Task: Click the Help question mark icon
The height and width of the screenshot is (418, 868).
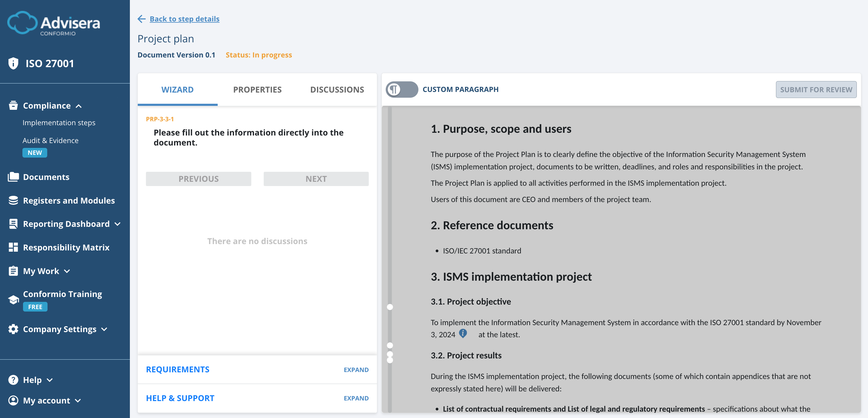Action: 13,379
